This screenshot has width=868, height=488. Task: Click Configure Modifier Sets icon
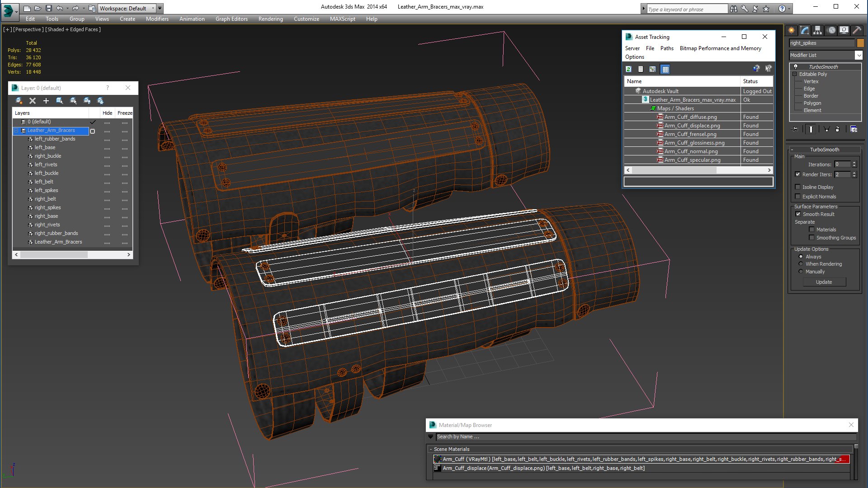(x=854, y=129)
